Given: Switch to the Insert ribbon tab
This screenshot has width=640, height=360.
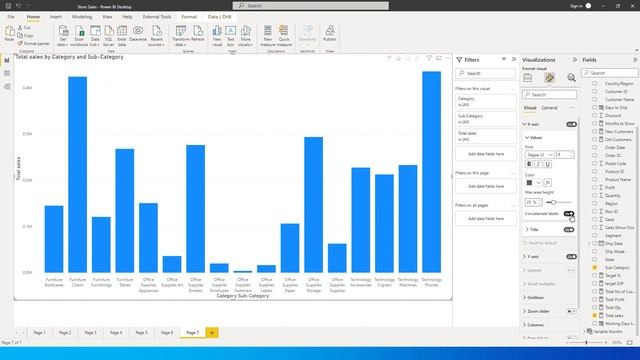Looking at the screenshot, I should click(x=56, y=17).
